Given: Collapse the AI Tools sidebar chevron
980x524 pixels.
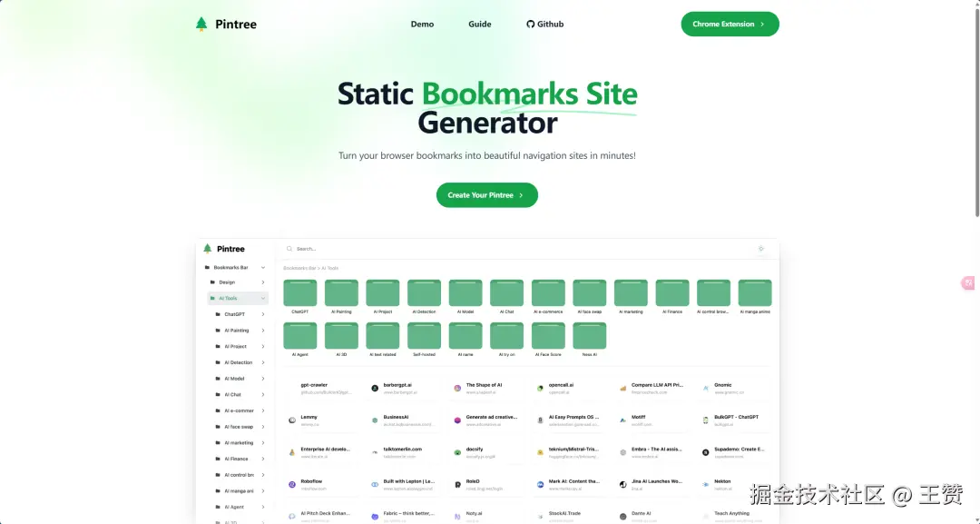Looking at the screenshot, I should point(262,298).
